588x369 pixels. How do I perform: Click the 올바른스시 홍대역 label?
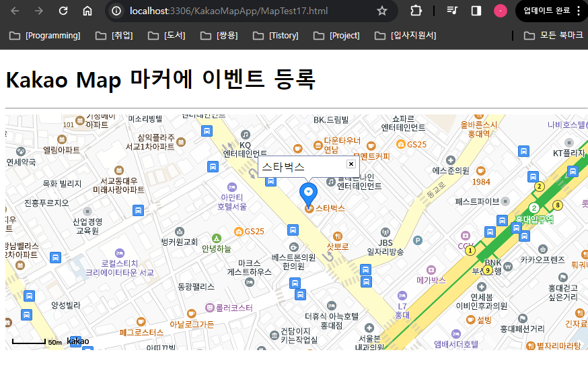pyautogui.click(x=479, y=129)
